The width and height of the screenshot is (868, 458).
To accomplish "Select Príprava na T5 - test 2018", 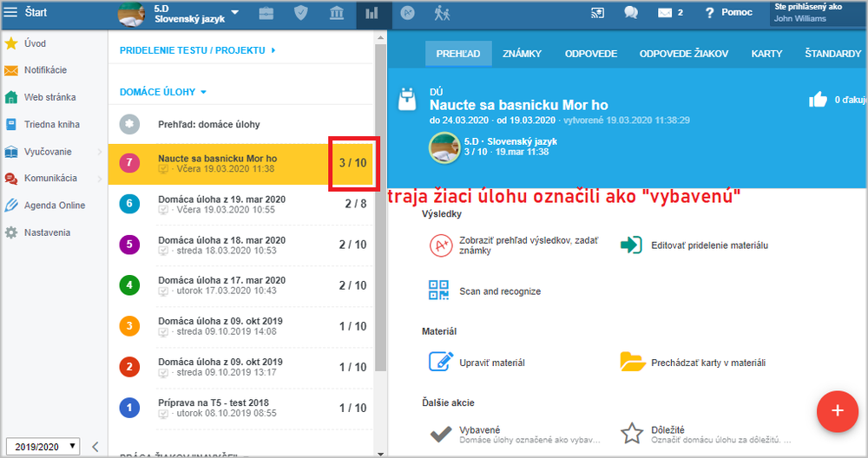I will (x=241, y=409).
